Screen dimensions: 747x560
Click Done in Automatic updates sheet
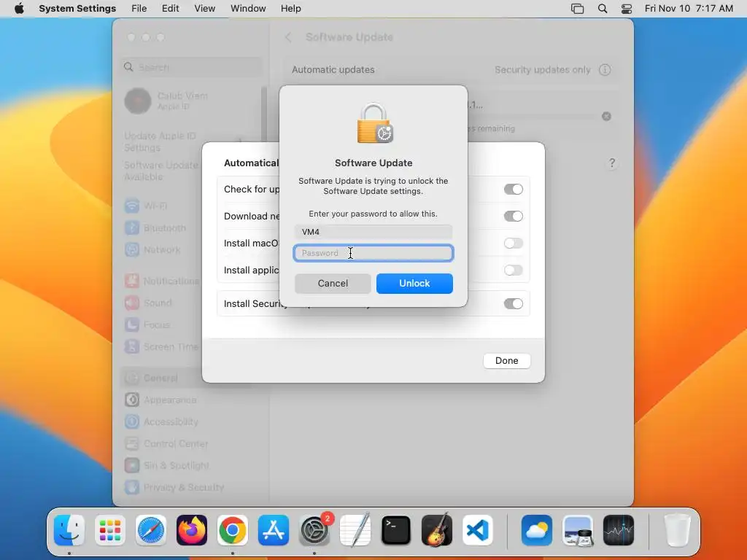coord(506,360)
